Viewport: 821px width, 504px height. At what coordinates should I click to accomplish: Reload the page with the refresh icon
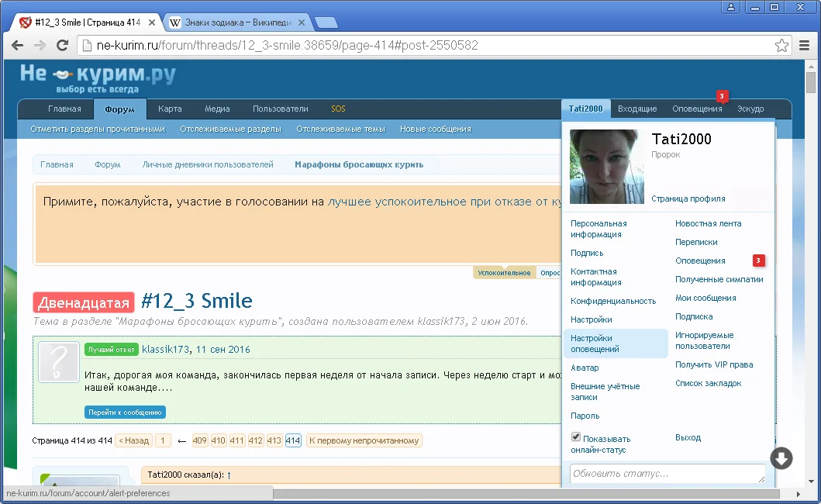click(x=62, y=45)
